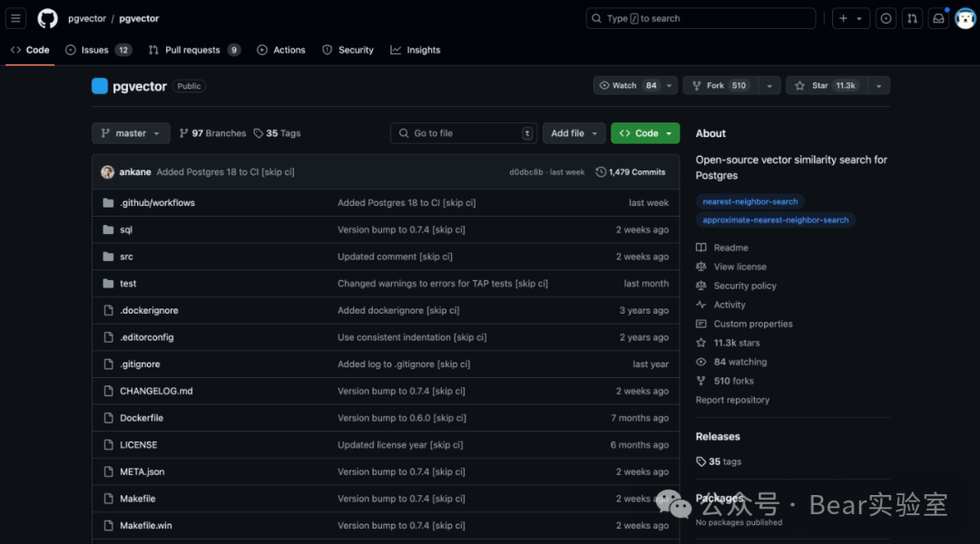This screenshot has width=980, height=544.
Task: Click the tag icon beside 35 tags
Action: click(701, 461)
